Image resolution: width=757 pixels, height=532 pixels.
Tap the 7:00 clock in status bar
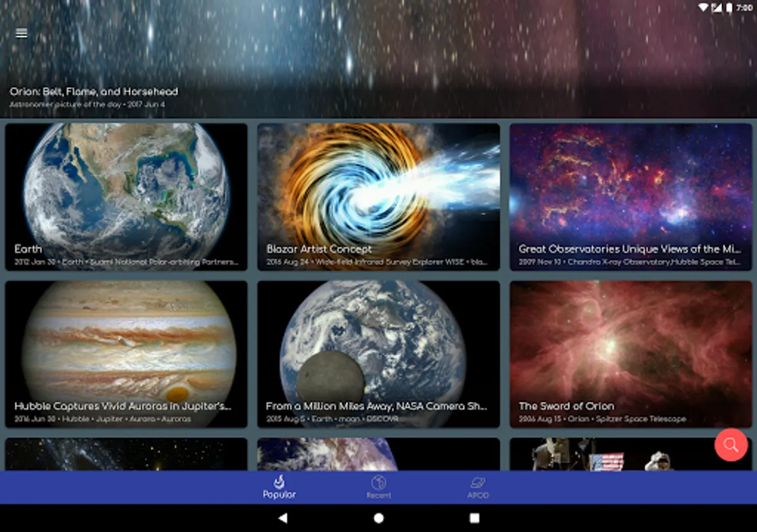(x=745, y=8)
